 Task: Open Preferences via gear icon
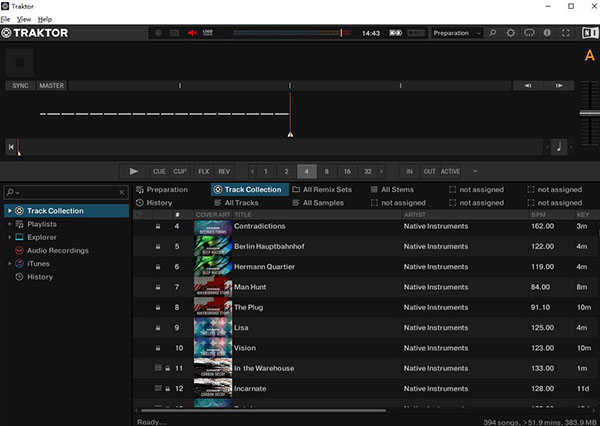pyautogui.click(x=510, y=33)
